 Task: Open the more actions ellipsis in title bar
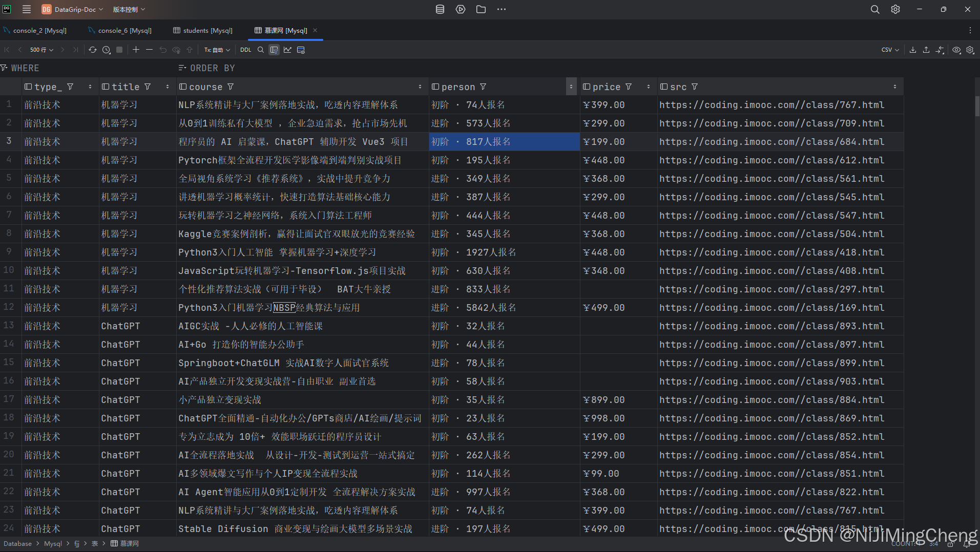(502, 9)
